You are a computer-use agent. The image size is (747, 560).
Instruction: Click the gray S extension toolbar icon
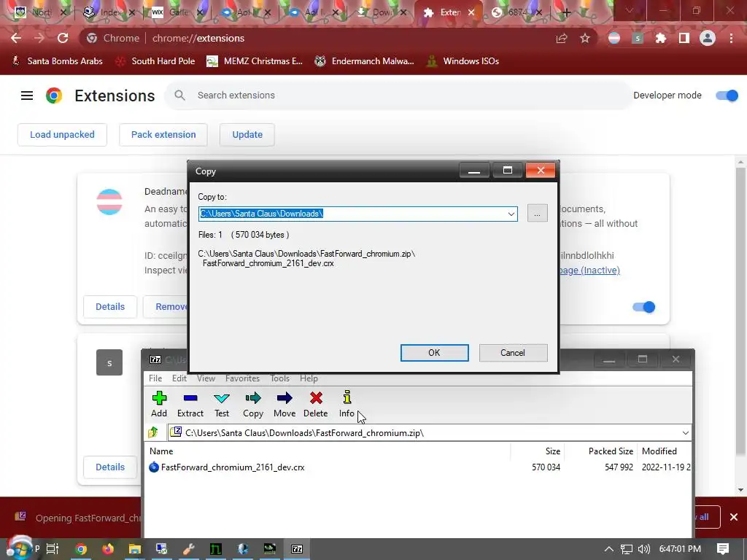coord(638,38)
